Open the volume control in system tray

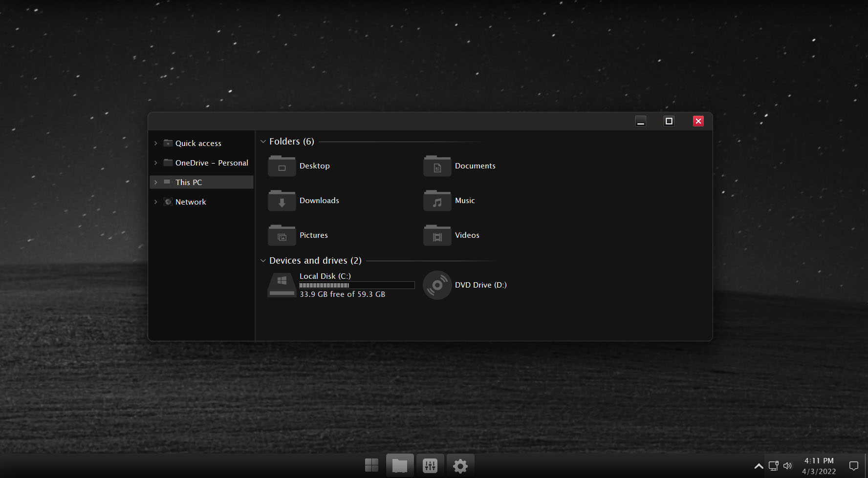pos(787,465)
